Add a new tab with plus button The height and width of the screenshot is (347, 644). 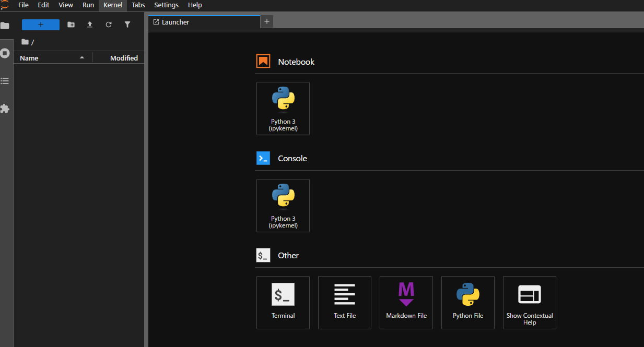pos(266,21)
